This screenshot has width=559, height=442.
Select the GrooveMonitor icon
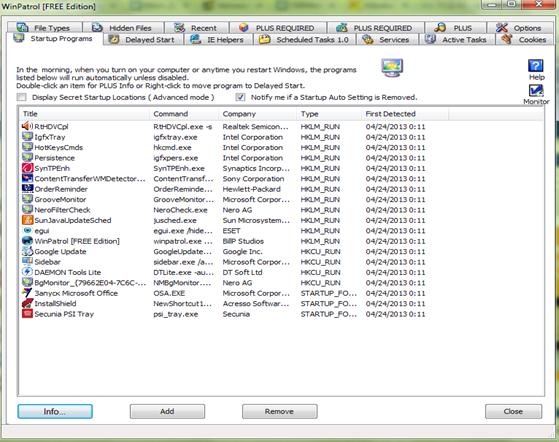(27, 199)
